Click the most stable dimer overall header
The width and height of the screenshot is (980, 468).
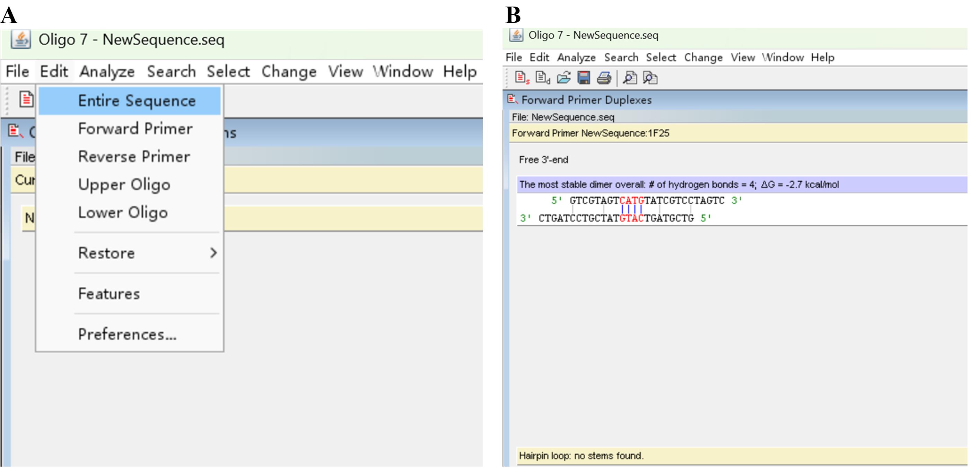click(679, 184)
